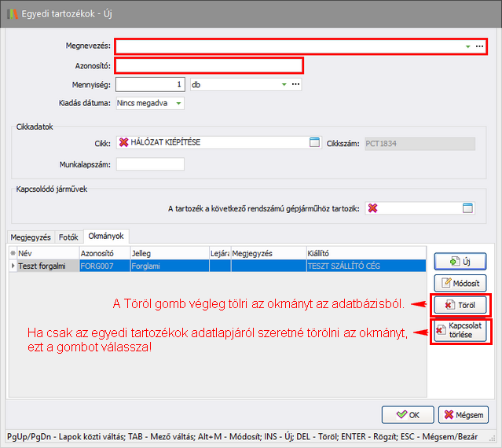Clear the HÁLÓZAT KIÉPÍTÉSE item with red X
Image resolution: width=502 pixels, height=448 pixels.
coord(123,142)
